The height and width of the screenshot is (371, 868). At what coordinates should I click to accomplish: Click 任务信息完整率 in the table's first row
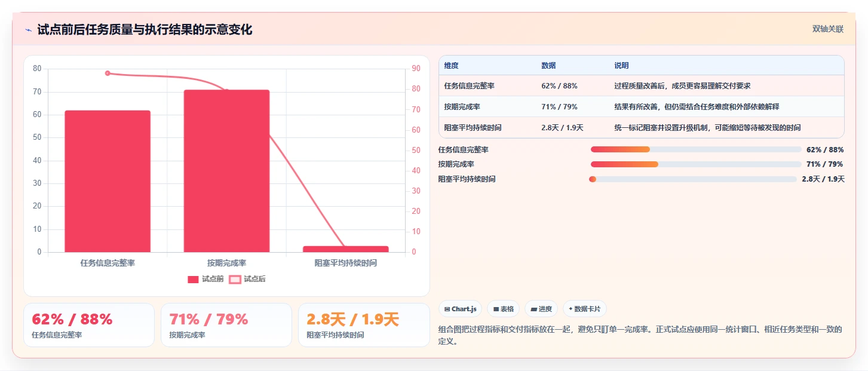click(x=469, y=86)
